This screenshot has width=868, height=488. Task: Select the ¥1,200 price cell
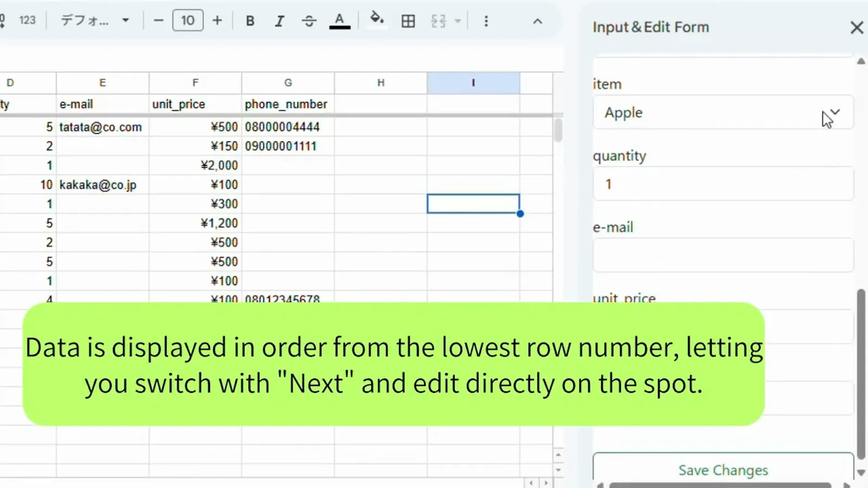[195, 223]
